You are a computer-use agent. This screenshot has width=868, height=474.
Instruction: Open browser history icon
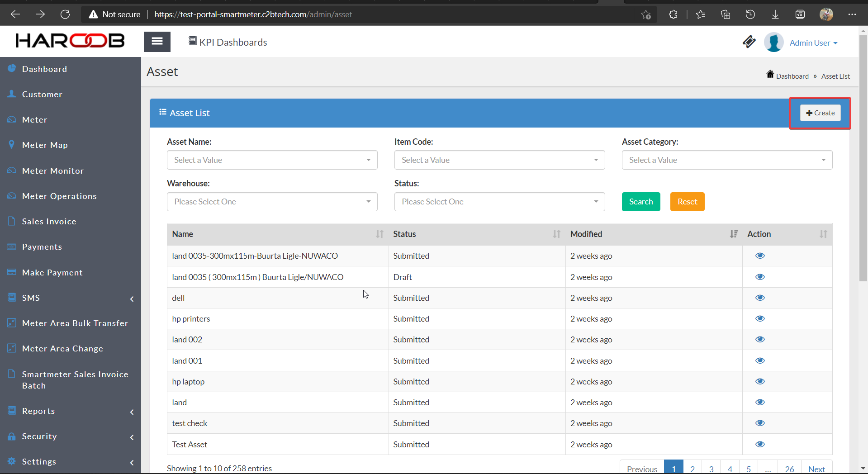[750, 14]
